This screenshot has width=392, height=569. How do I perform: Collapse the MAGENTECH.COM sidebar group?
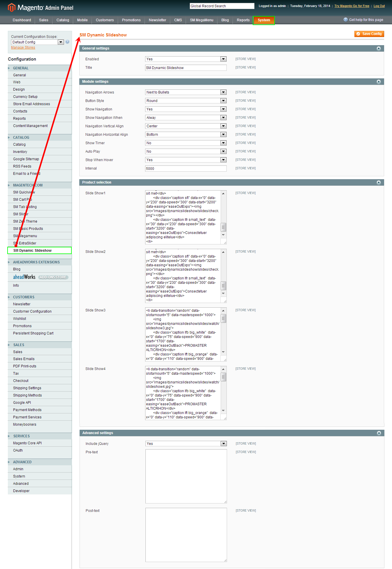[x=40, y=185]
